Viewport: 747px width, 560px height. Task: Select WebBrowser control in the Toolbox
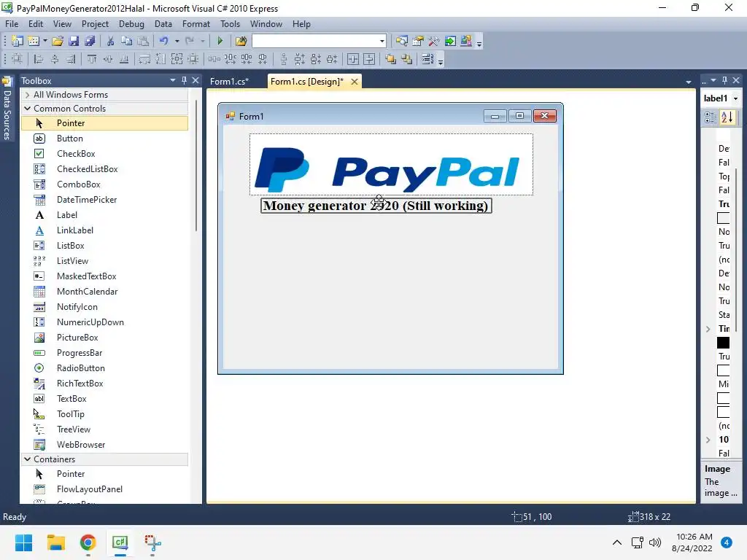(105, 445)
